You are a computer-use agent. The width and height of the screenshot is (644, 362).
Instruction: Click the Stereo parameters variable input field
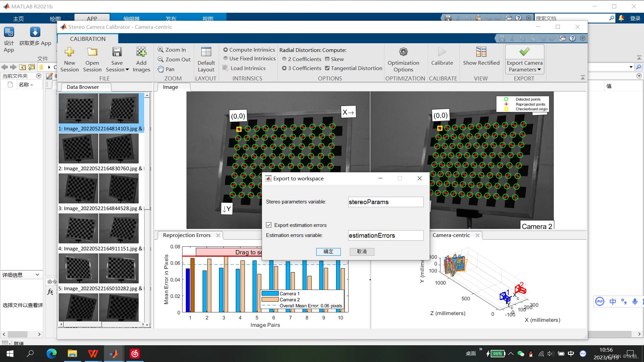click(x=385, y=202)
